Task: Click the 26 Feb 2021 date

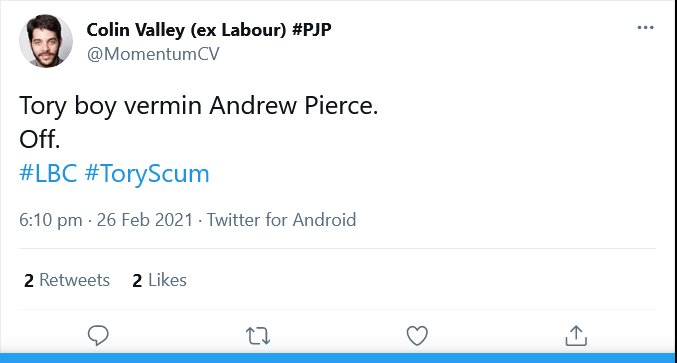Action: click(145, 220)
